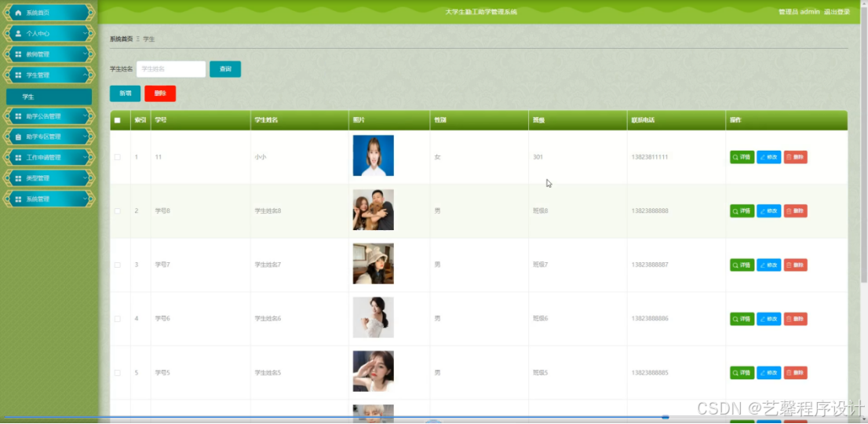Click 删除 for the 学号5 row

pos(796,373)
